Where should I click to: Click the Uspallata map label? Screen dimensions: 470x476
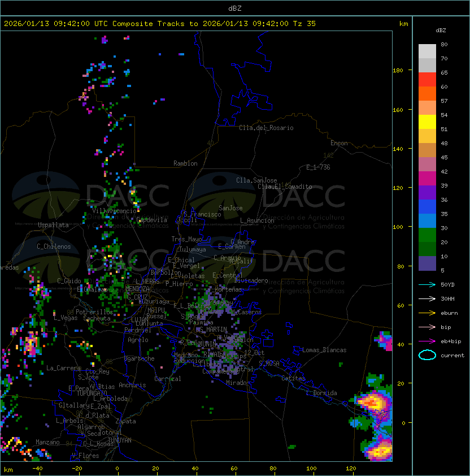pyautogui.click(x=53, y=225)
